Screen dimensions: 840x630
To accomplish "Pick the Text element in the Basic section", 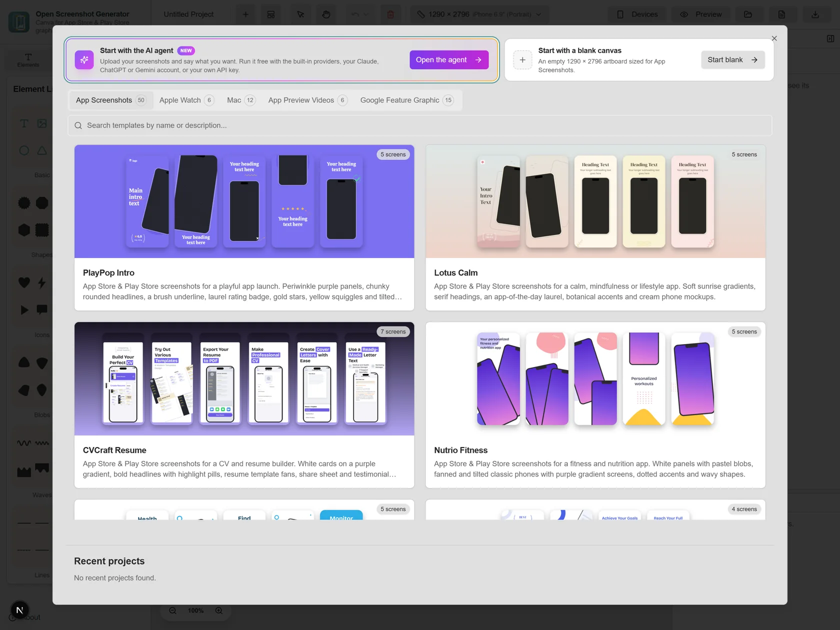I will tap(24, 123).
